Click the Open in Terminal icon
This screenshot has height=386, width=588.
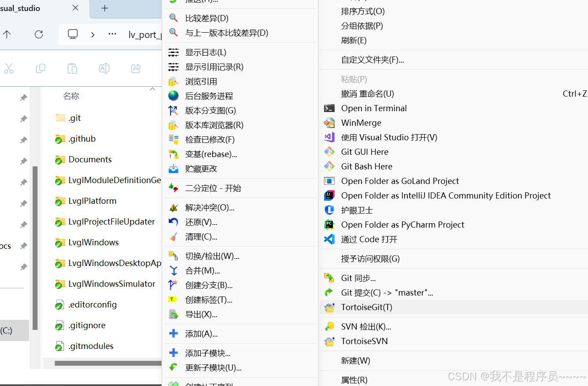(329, 108)
